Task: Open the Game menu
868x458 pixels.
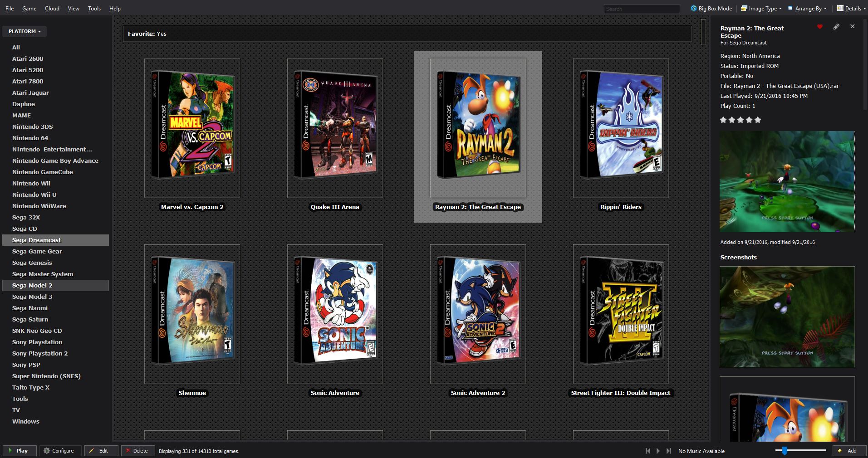Action: pyautogui.click(x=29, y=9)
